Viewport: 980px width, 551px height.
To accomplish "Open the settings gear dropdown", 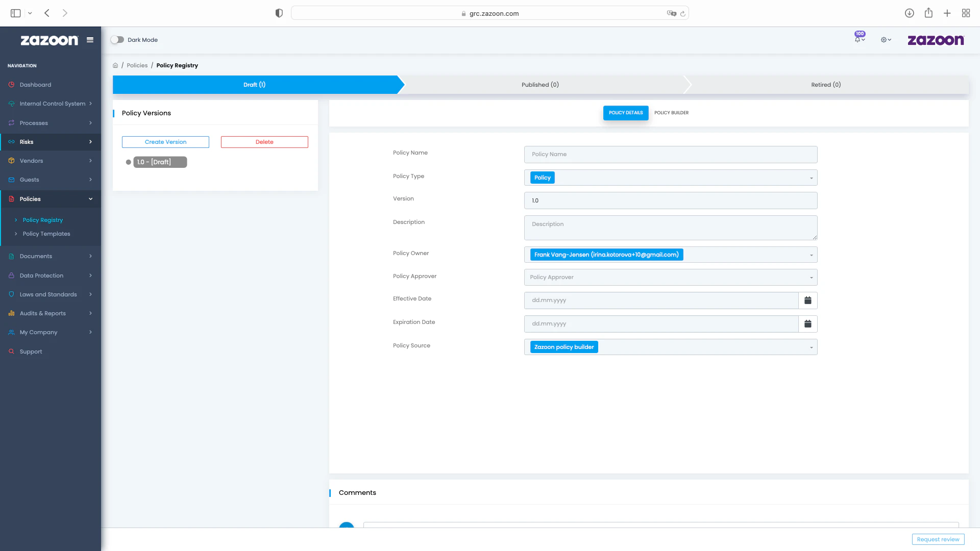I will click(x=886, y=39).
